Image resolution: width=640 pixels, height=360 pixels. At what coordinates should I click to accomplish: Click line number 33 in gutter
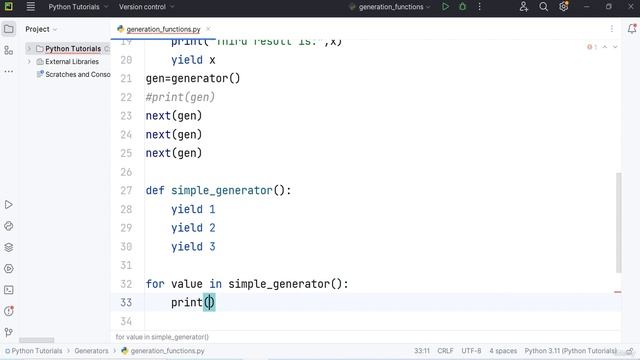tap(126, 302)
